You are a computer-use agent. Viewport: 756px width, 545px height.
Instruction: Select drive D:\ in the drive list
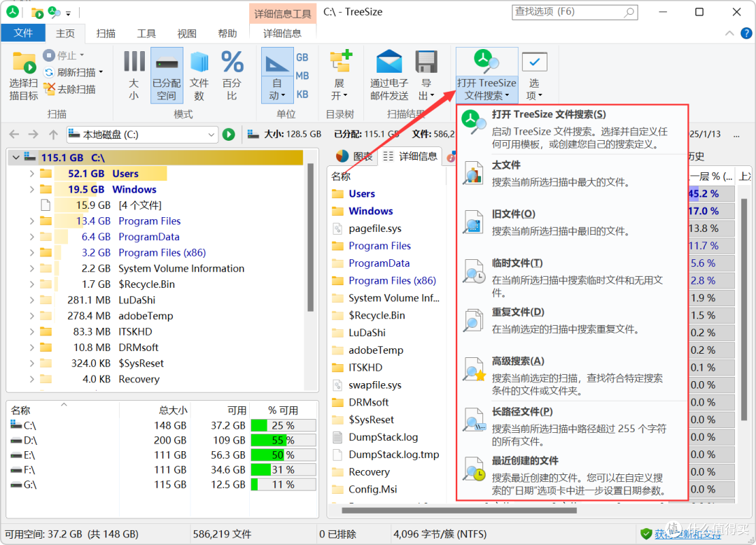tap(162, 441)
